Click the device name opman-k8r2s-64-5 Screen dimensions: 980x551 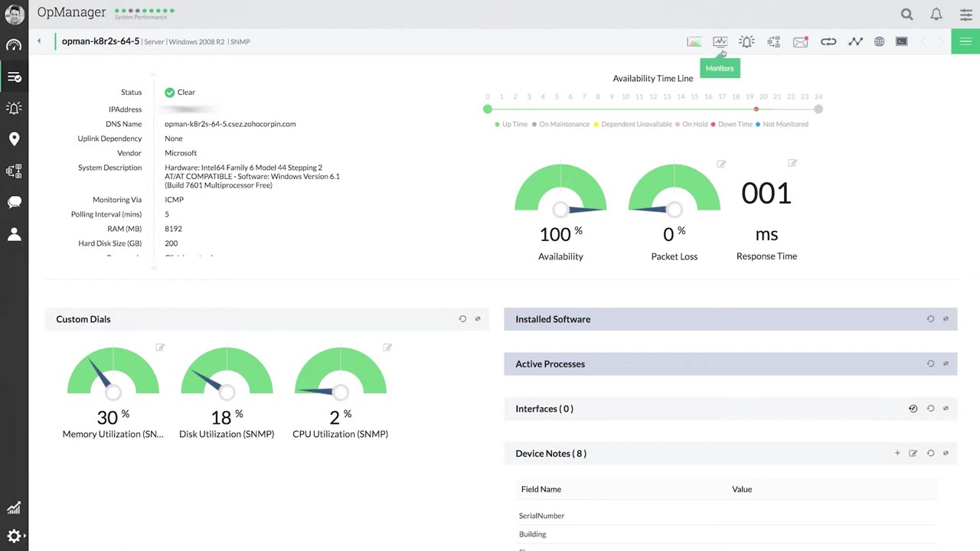(x=100, y=41)
